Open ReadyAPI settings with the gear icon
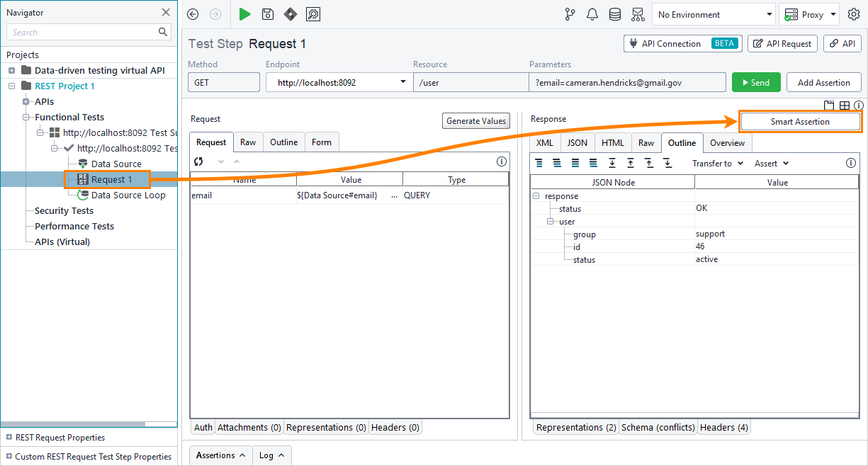 pos(854,14)
